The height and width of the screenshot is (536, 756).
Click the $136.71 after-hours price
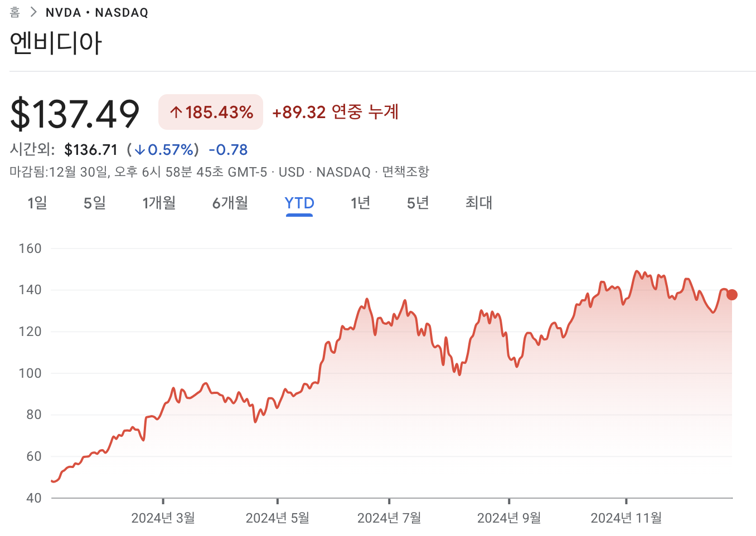point(91,150)
